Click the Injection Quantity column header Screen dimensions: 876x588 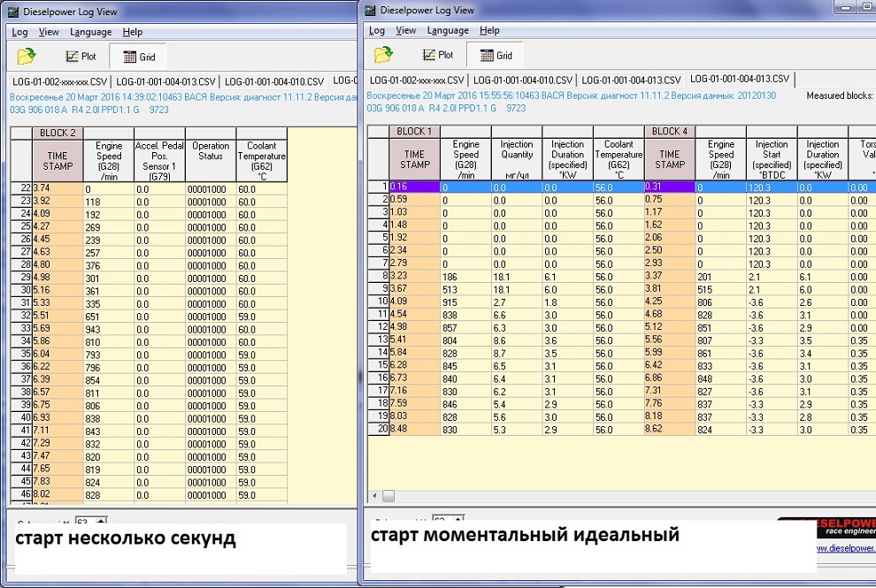click(517, 150)
